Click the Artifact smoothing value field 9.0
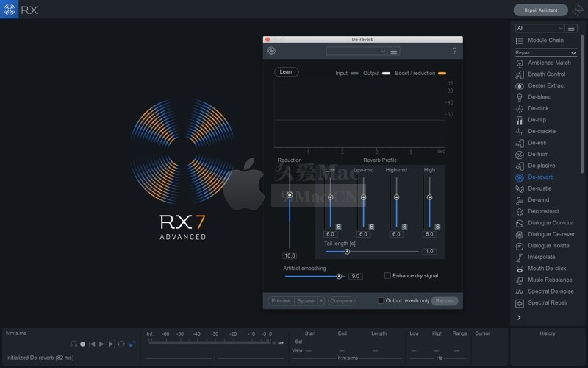The width and height of the screenshot is (588, 368). click(x=356, y=277)
